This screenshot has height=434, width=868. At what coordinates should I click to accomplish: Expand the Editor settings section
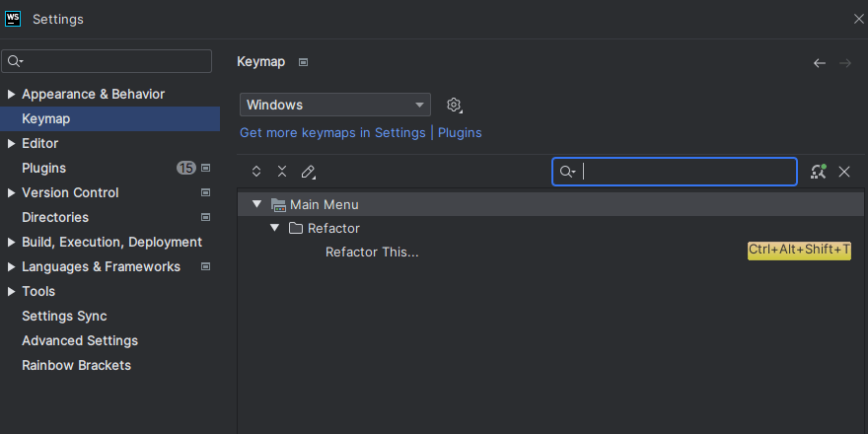click(x=11, y=143)
